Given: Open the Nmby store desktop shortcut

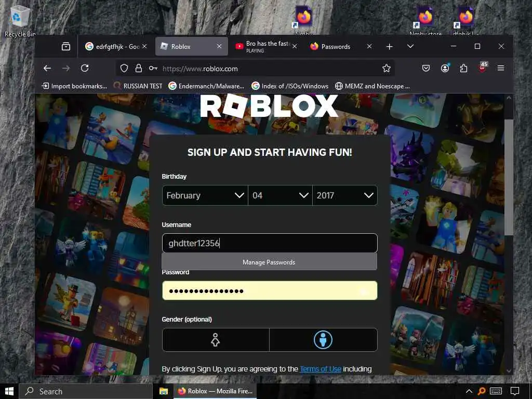Looking at the screenshot, I should pyautogui.click(x=425, y=21).
